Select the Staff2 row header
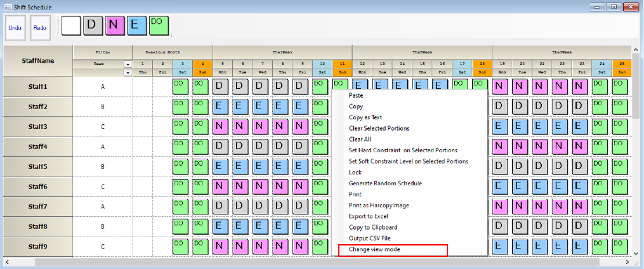This screenshot has width=644, height=269. tap(38, 107)
